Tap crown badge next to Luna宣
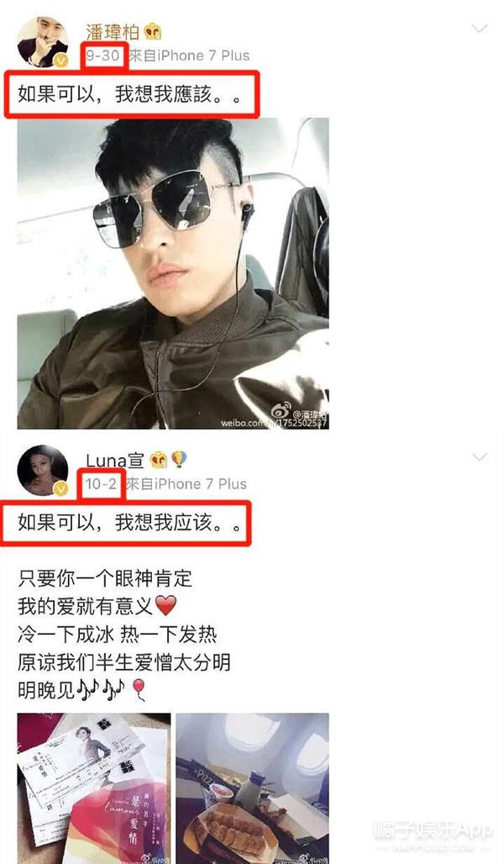 point(159,460)
